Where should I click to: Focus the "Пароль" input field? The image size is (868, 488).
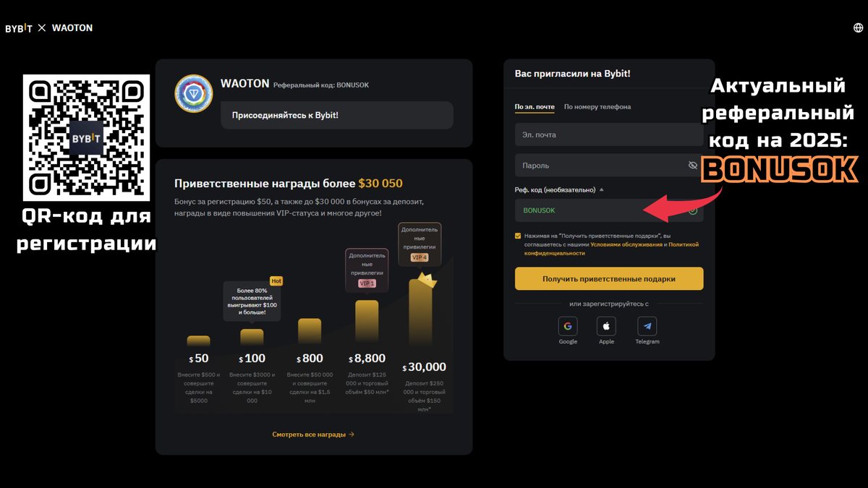point(609,166)
